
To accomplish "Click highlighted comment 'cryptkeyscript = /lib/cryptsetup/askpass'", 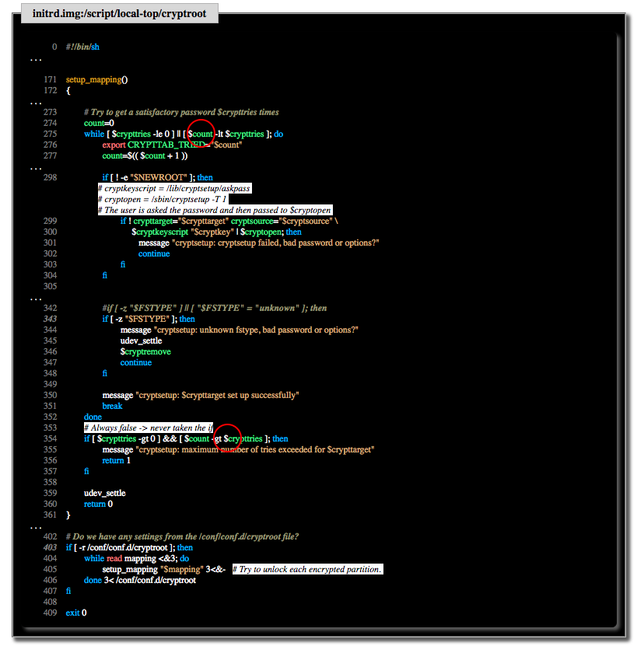I will click(177, 189).
